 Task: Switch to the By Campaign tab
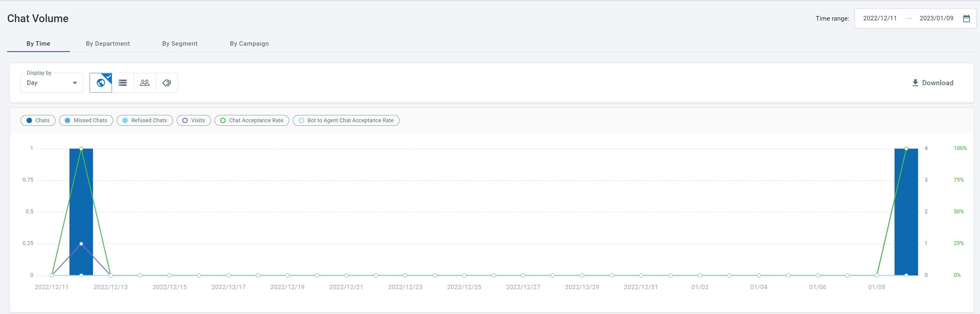pos(249,43)
